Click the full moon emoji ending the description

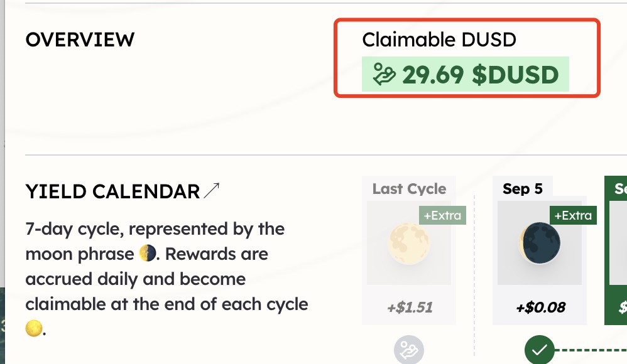tap(33, 328)
